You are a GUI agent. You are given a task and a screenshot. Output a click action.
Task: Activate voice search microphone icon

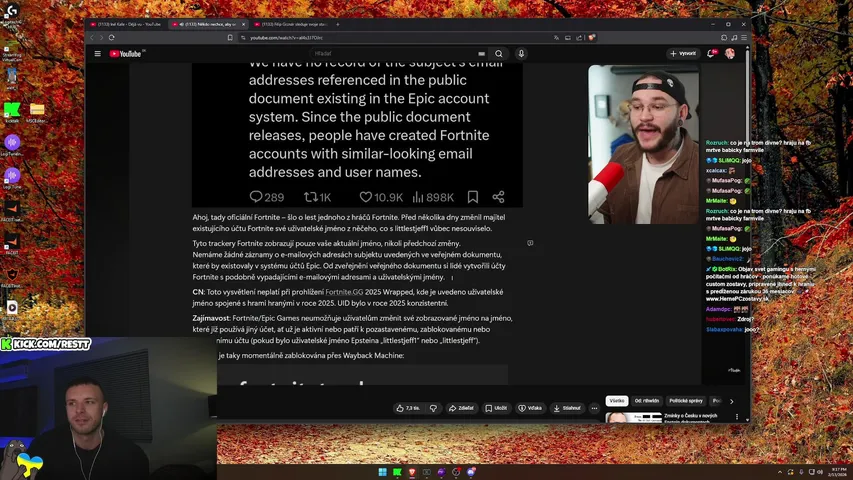521,53
